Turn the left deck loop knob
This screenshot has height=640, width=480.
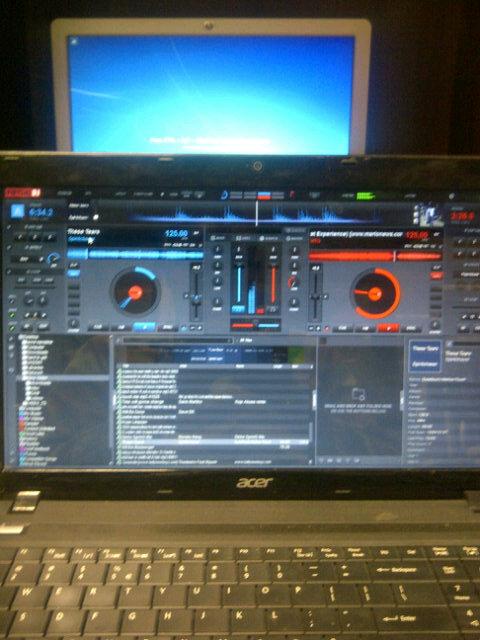[x=73, y=324]
